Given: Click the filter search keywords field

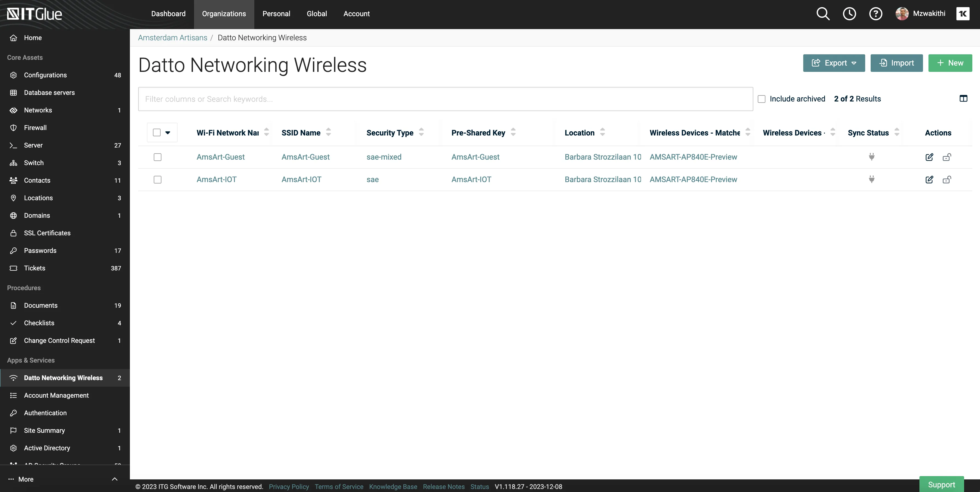Looking at the screenshot, I should [x=445, y=99].
